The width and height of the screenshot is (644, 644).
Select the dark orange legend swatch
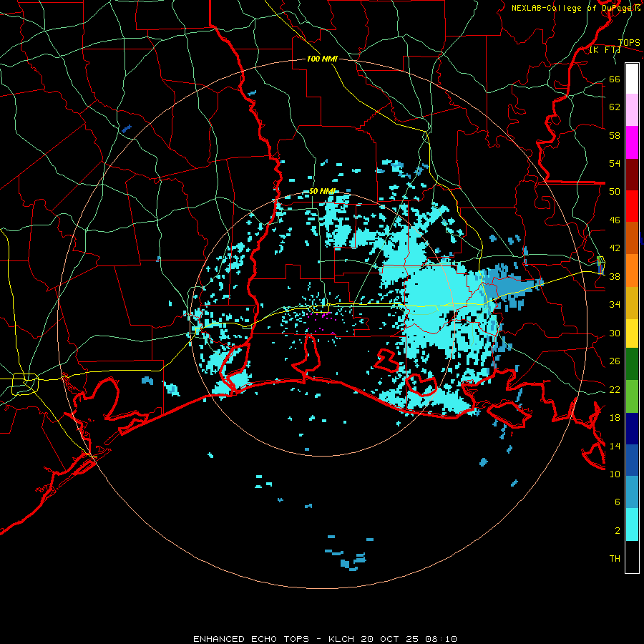[x=632, y=238]
